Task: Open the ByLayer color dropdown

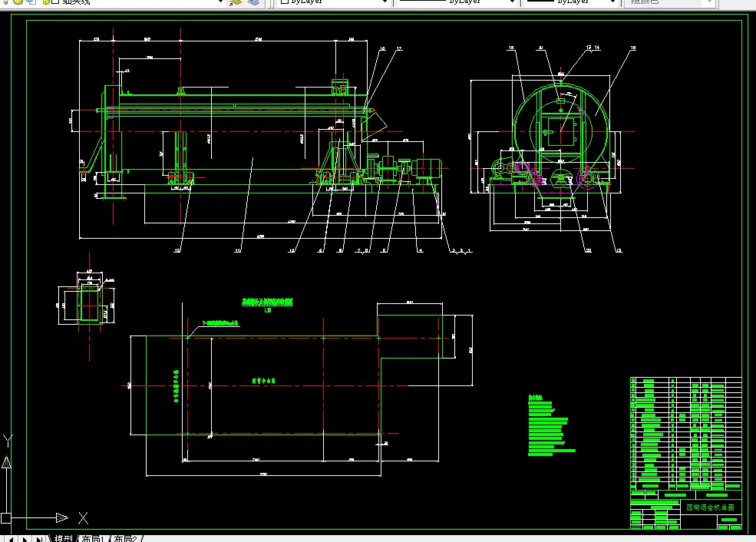Action: click(x=385, y=2)
